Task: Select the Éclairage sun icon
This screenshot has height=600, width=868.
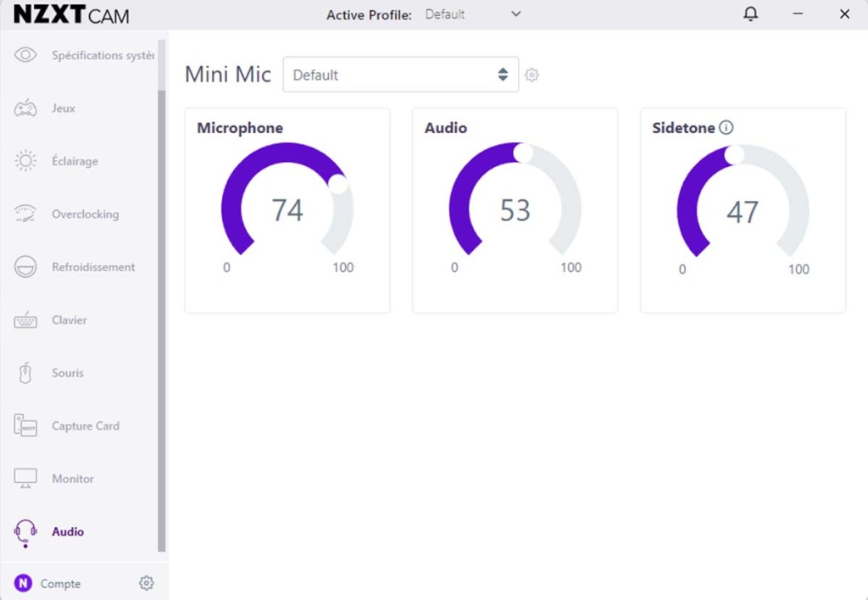Action: [25, 161]
